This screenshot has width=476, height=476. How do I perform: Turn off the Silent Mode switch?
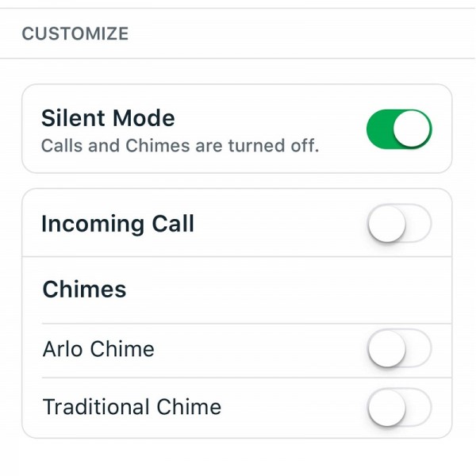point(400,129)
